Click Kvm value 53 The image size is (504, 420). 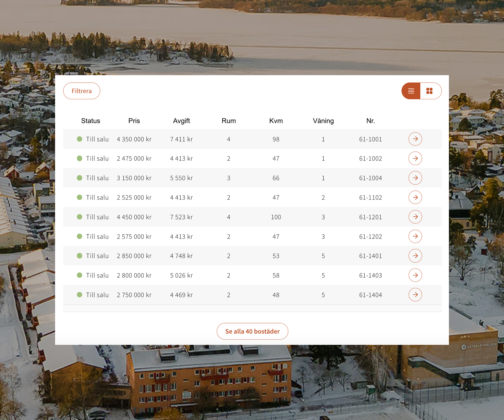[276, 256]
